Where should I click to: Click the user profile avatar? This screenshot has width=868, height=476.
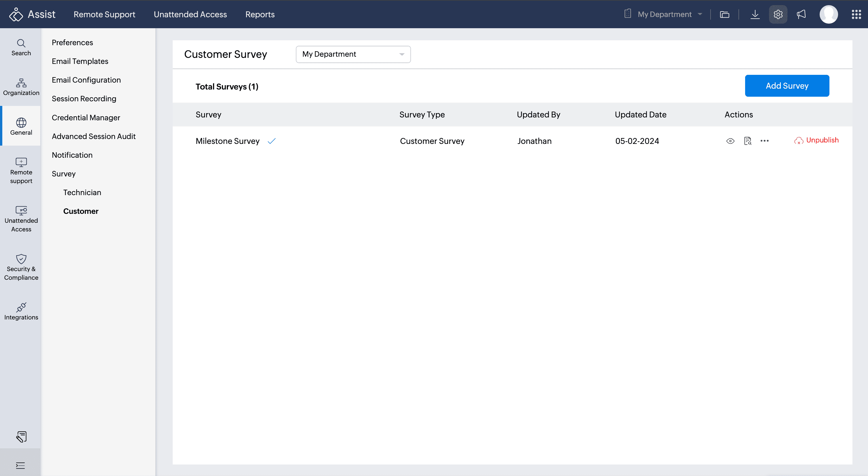pos(828,14)
